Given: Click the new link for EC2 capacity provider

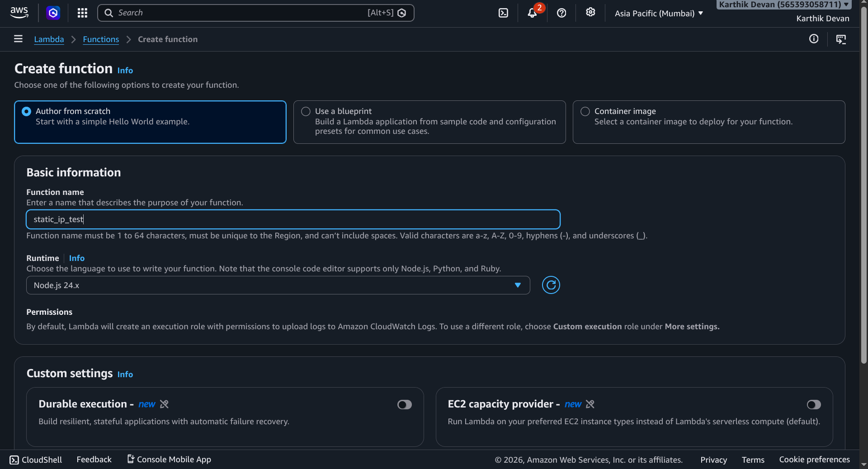Looking at the screenshot, I should point(573,404).
